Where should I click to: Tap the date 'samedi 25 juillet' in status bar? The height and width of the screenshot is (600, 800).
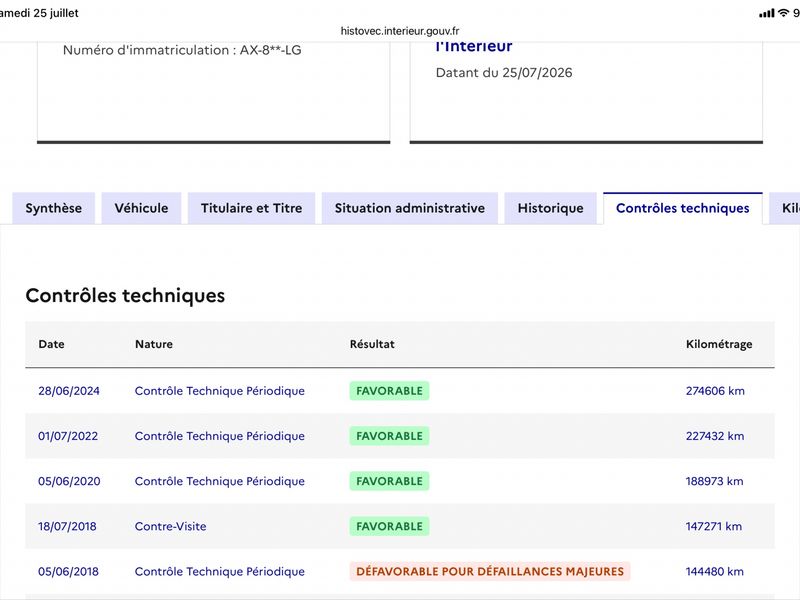tap(39, 13)
